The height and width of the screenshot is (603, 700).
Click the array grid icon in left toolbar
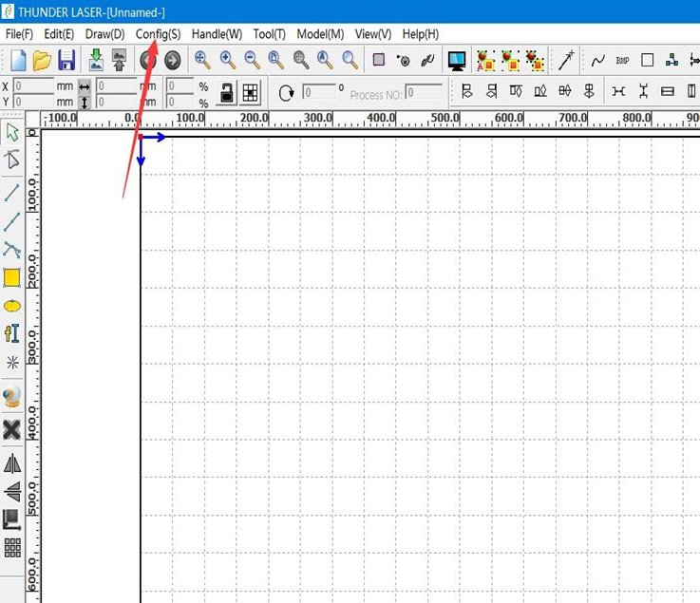[11, 547]
